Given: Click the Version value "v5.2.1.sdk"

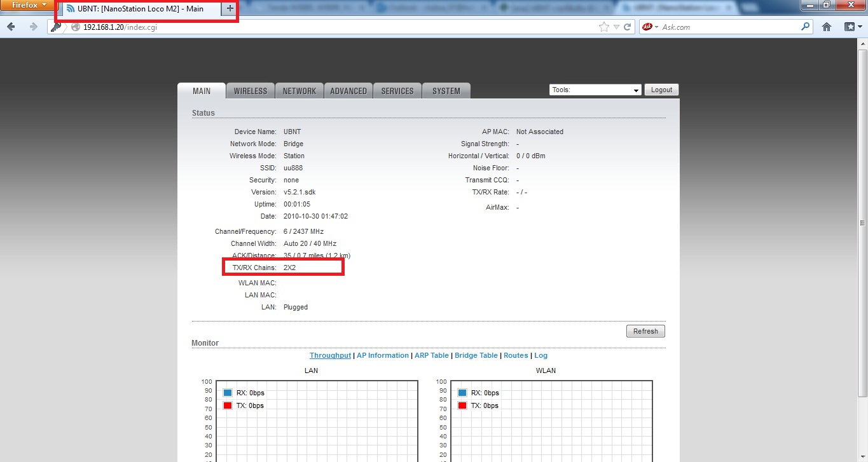Looking at the screenshot, I should 300,192.
